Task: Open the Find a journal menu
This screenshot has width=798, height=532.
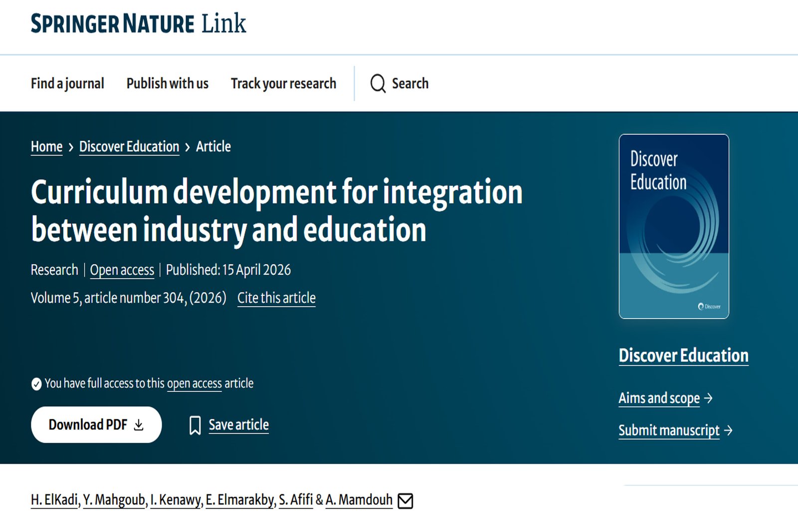Action: [67, 83]
